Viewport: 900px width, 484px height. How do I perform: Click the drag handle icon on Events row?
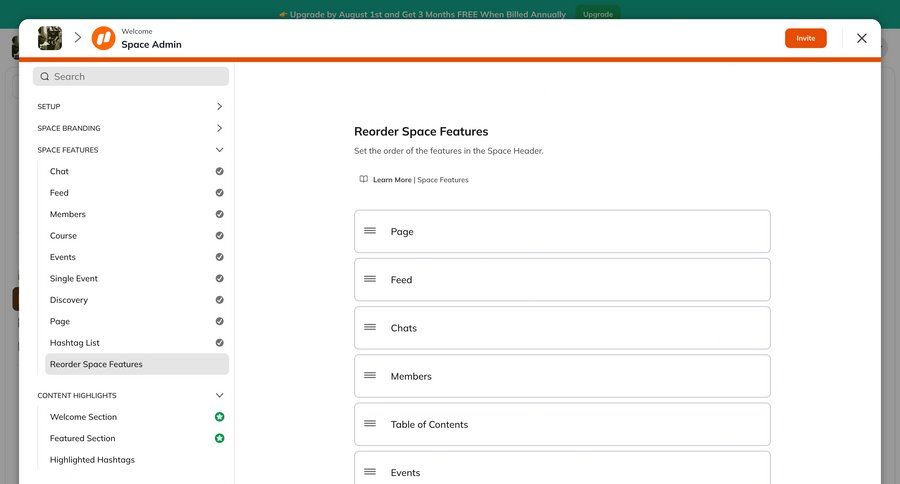370,472
